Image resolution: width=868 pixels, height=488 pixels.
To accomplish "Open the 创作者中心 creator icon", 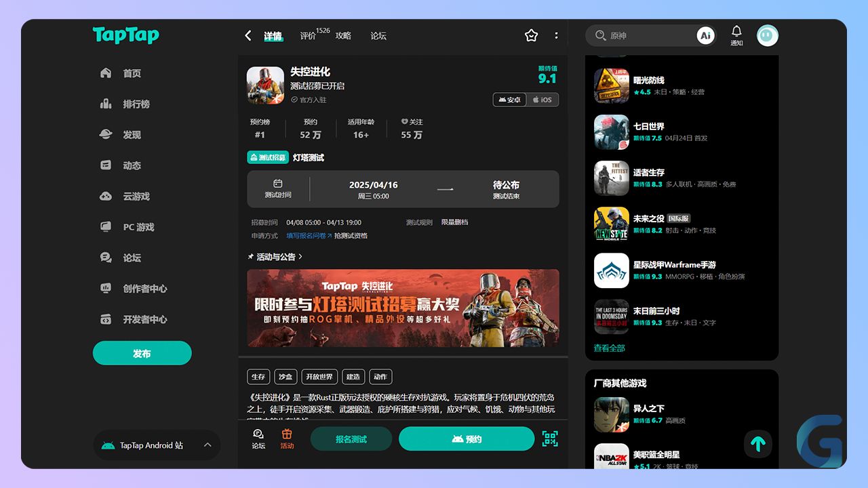I will 106,288.
